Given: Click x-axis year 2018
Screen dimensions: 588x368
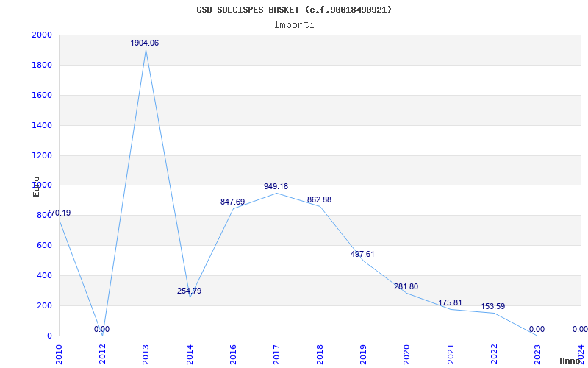Looking at the screenshot, I should [x=320, y=355].
